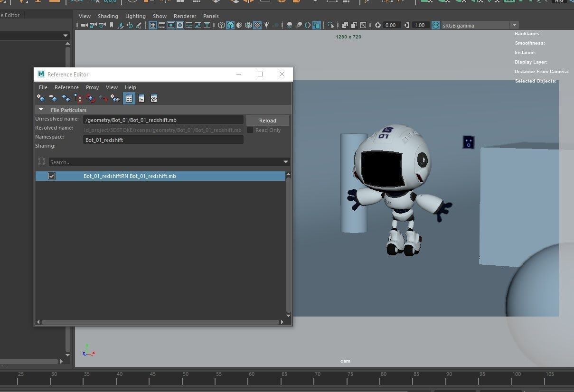The height and width of the screenshot is (392, 574).
Task: Click Use All Lights bulb icon
Action: (266, 25)
